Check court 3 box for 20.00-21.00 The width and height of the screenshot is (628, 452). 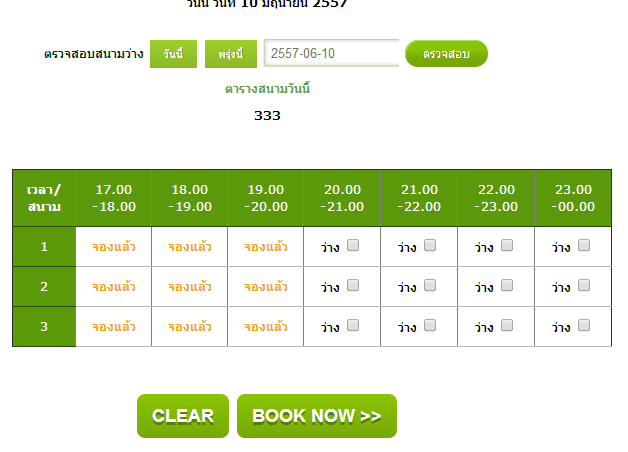(353, 325)
